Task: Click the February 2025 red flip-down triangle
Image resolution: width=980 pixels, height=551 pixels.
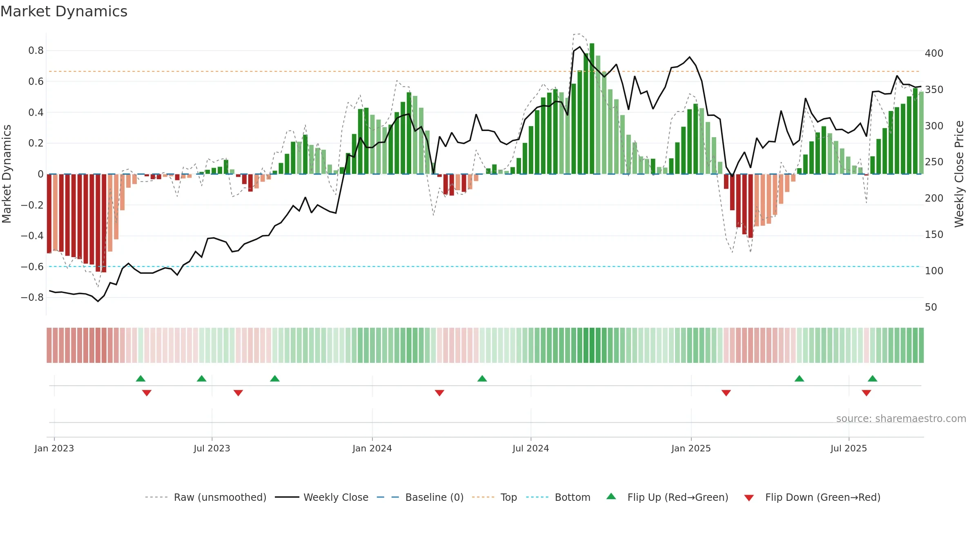Action: [x=726, y=393]
